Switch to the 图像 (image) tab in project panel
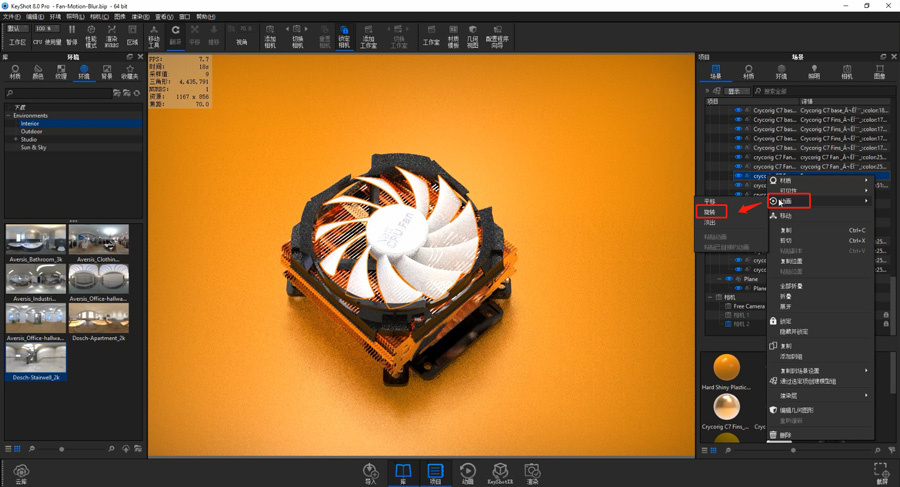This screenshot has height=487, width=900. tap(879, 72)
